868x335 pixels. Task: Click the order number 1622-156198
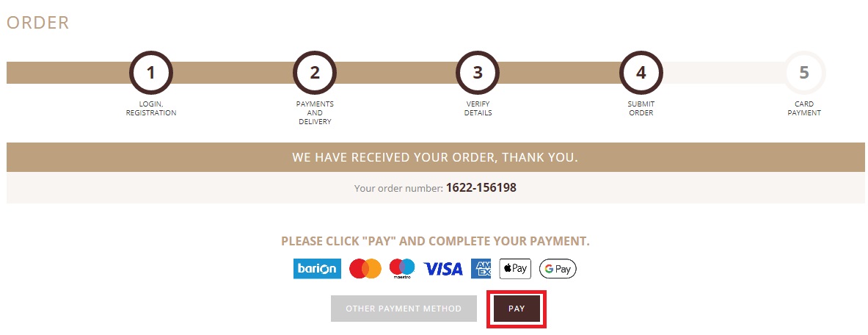(481, 187)
